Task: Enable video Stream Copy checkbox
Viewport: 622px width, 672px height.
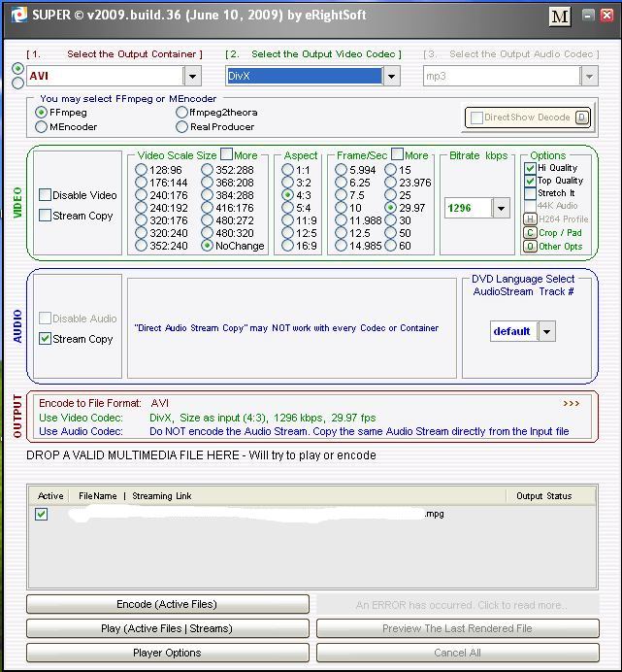Action: point(45,216)
